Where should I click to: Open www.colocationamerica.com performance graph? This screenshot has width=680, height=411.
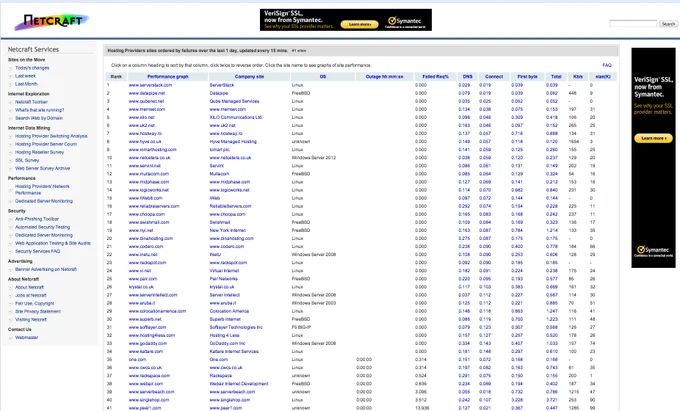pos(157,311)
